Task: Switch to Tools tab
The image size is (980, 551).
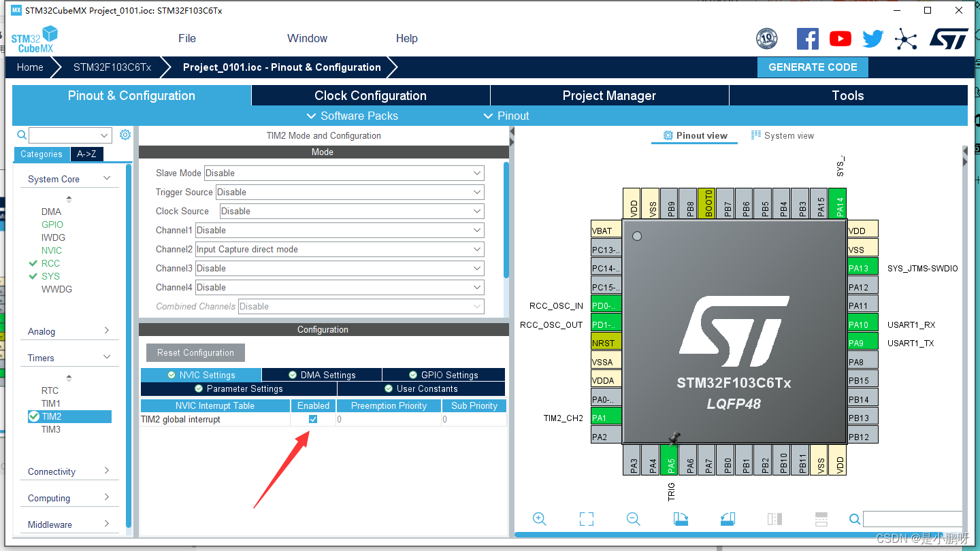Action: (848, 95)
